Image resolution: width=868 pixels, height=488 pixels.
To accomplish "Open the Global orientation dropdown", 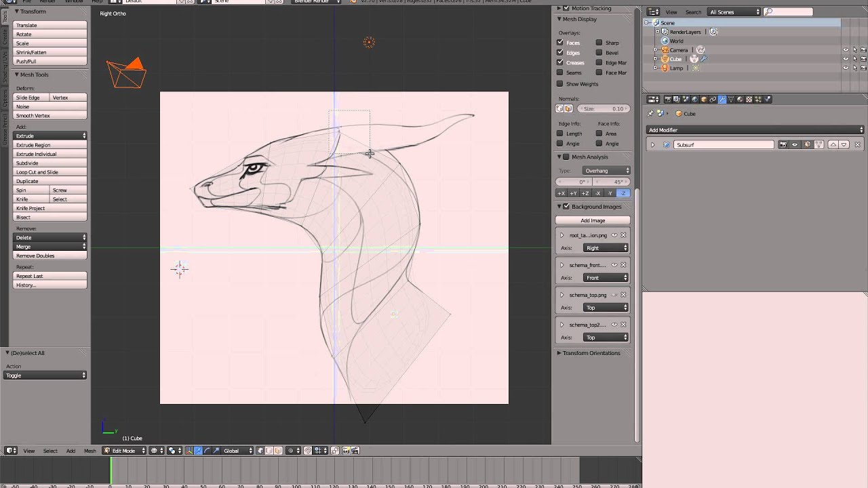I will point(237,451).
